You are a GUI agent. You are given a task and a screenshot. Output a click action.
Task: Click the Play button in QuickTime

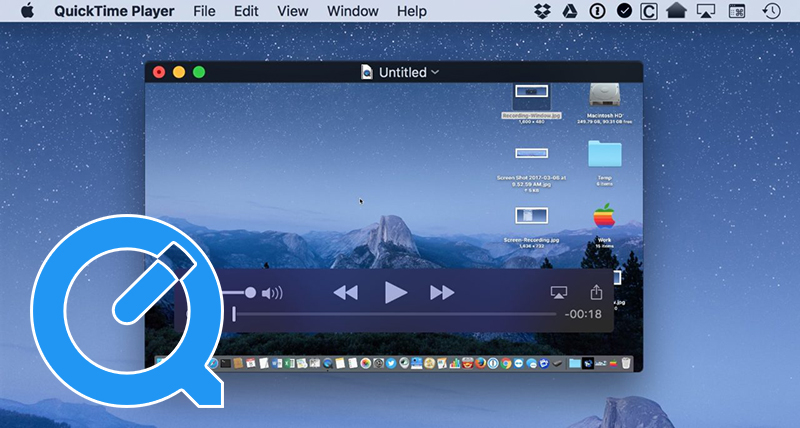click(395, 293)
